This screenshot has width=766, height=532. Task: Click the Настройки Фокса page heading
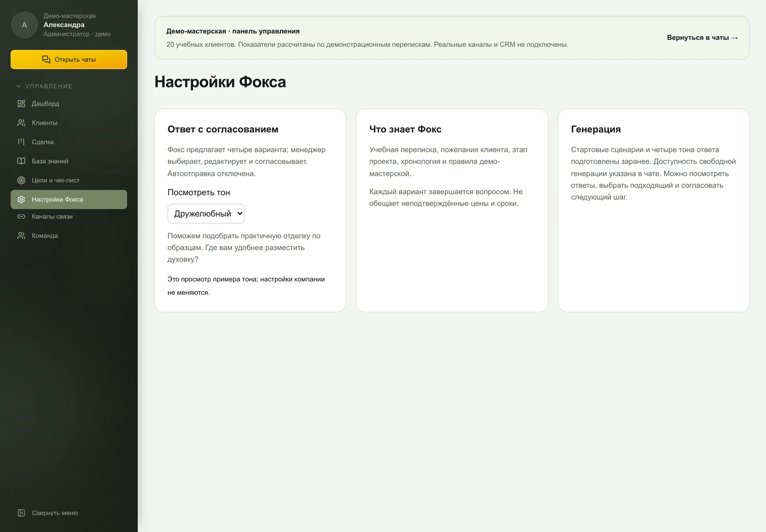click(220, 82)
